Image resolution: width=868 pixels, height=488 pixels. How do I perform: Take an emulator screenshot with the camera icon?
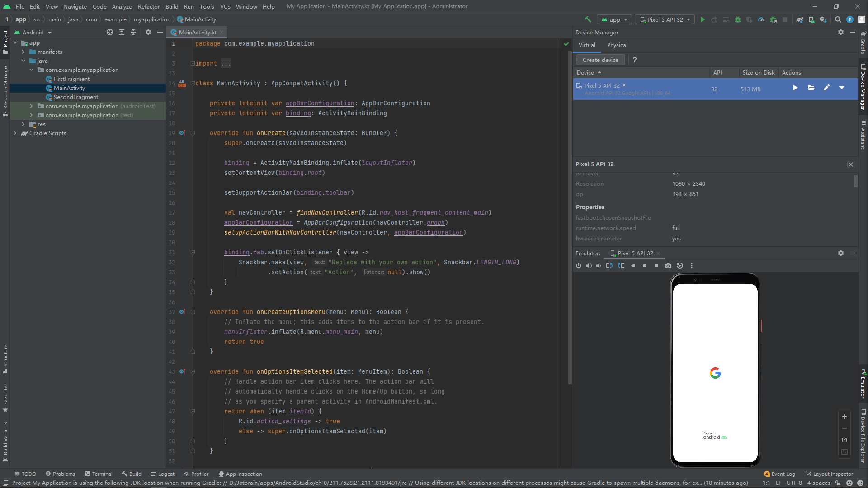[668, 266]
